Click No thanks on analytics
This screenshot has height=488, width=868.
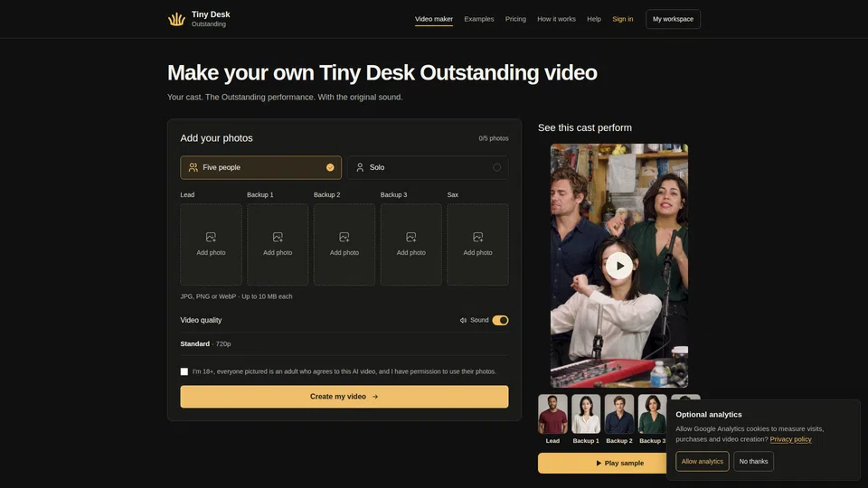pos(753,462)
